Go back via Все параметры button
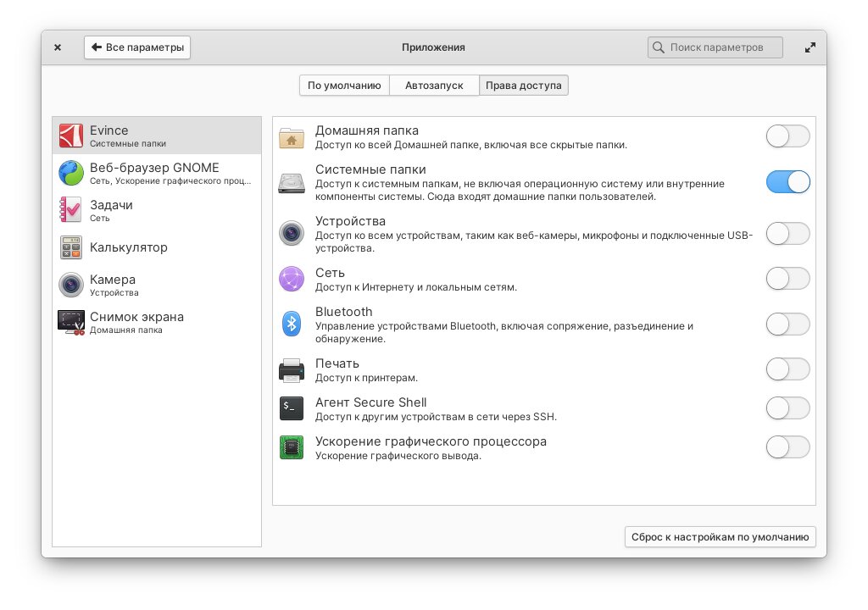Image resolution: width=868 pixels, height=610 pixels. point(137,47)
